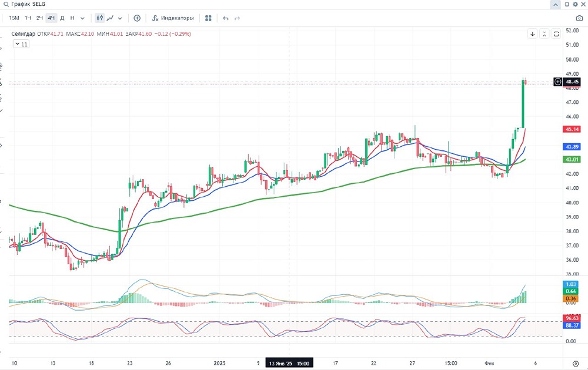This screenshot has width=588, height=370.
Task: Switch to the 2Ч timeframe
Action: (39, 18)
